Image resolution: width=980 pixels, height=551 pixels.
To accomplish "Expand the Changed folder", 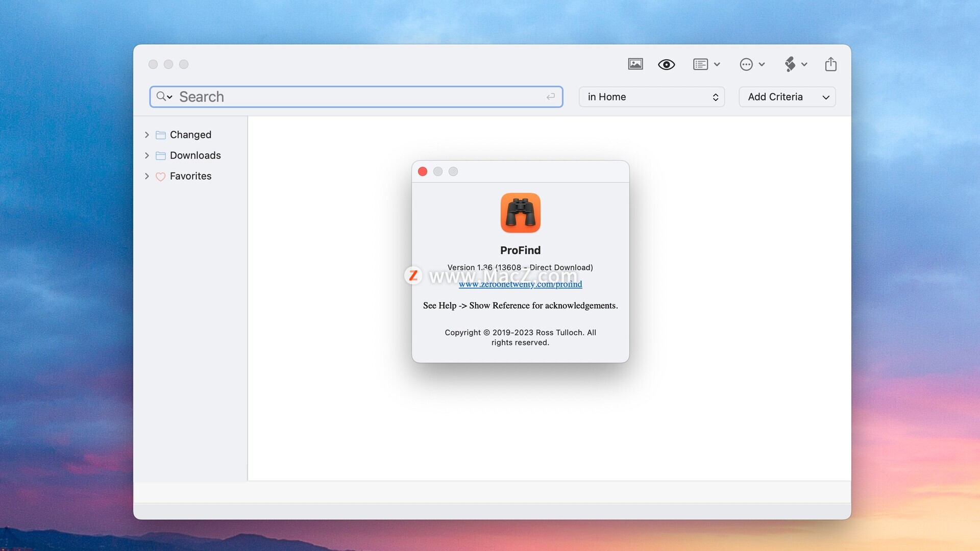I will click(x=147, y=135).
